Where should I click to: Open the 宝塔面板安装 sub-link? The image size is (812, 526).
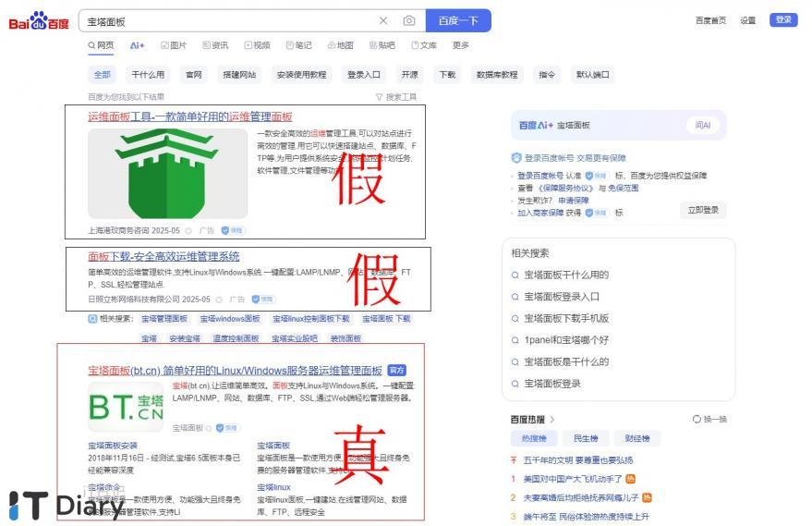tap(113, 446)
